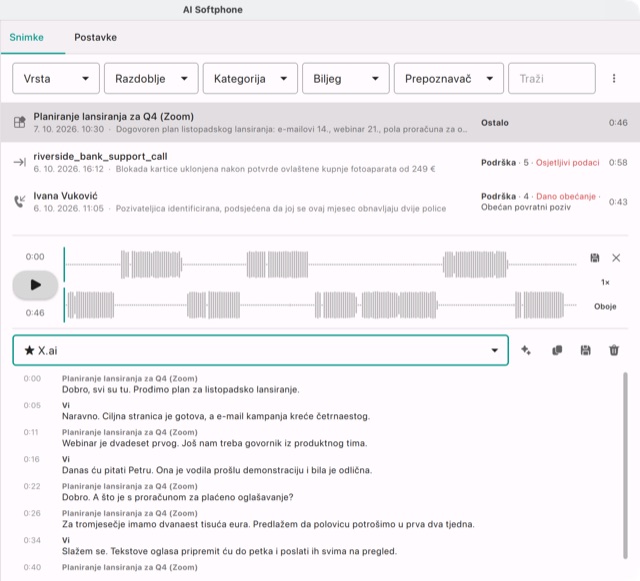Viewport: 640px width, 581px height.
Task: Select the Ivana Vuković call recording
Action: tap(320, 202)
